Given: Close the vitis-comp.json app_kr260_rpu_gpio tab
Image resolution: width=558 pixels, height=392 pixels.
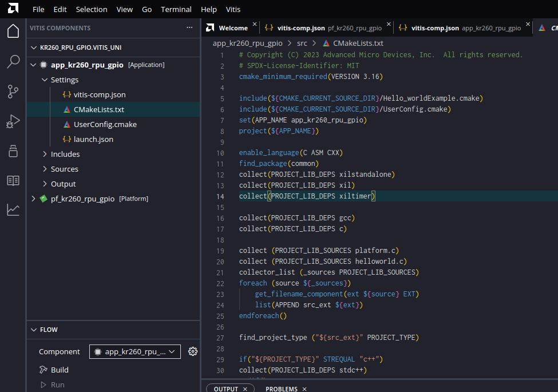Looking at the screenshot, I should tap(528, 24).
